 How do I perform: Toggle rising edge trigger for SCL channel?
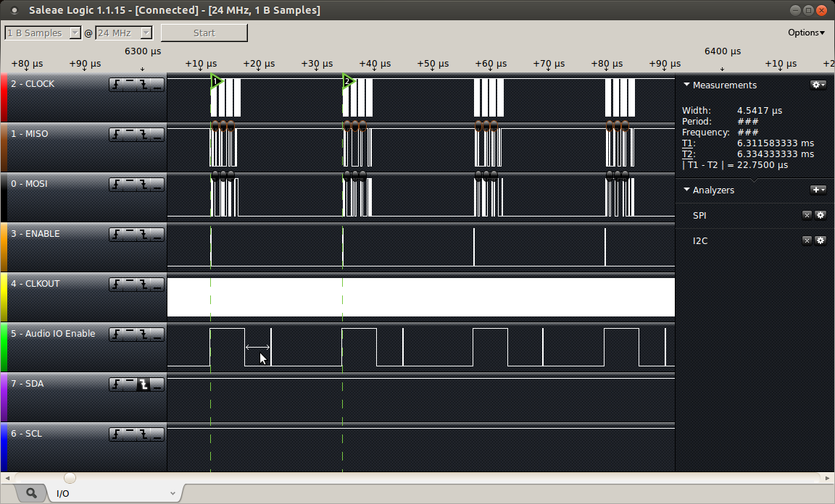pyautogui.click(x=117, y=434)
